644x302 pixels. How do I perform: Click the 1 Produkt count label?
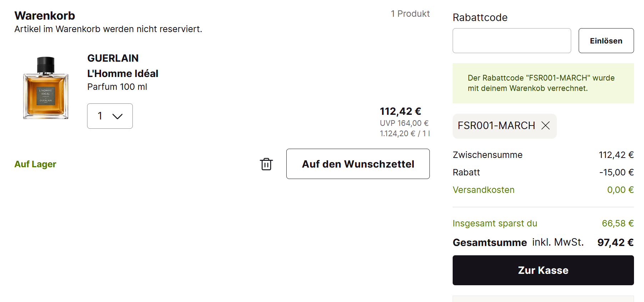tap(410, 14)
